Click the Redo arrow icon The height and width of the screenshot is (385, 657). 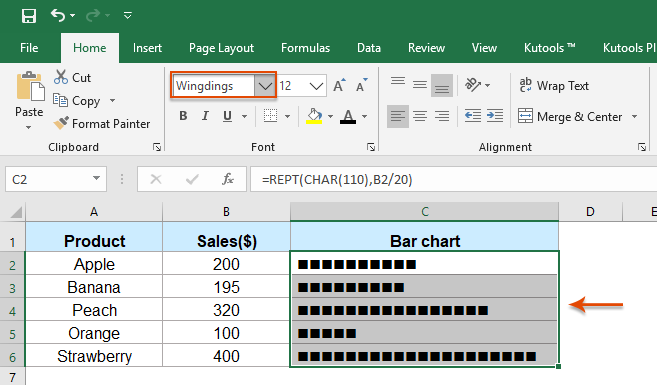pos(93,16)
